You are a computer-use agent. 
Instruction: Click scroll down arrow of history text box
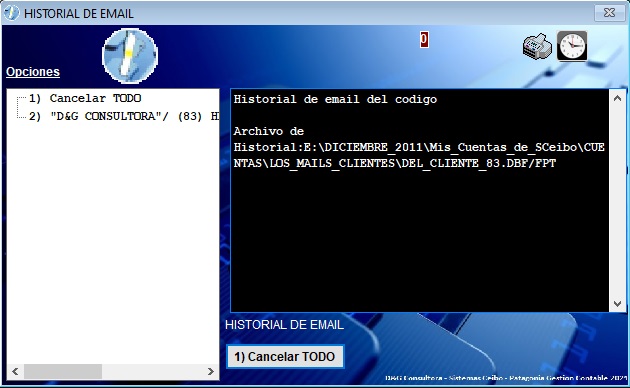(618, 304)
